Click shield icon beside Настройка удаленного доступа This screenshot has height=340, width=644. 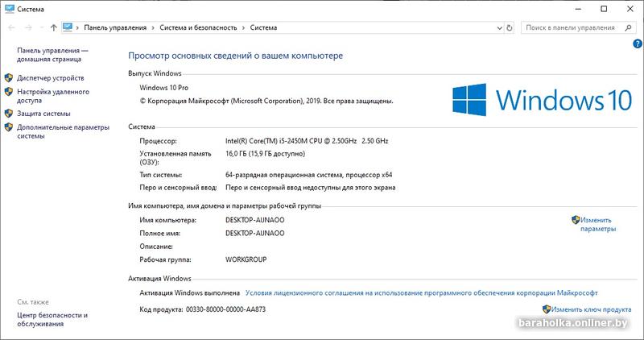coord(9,92)
